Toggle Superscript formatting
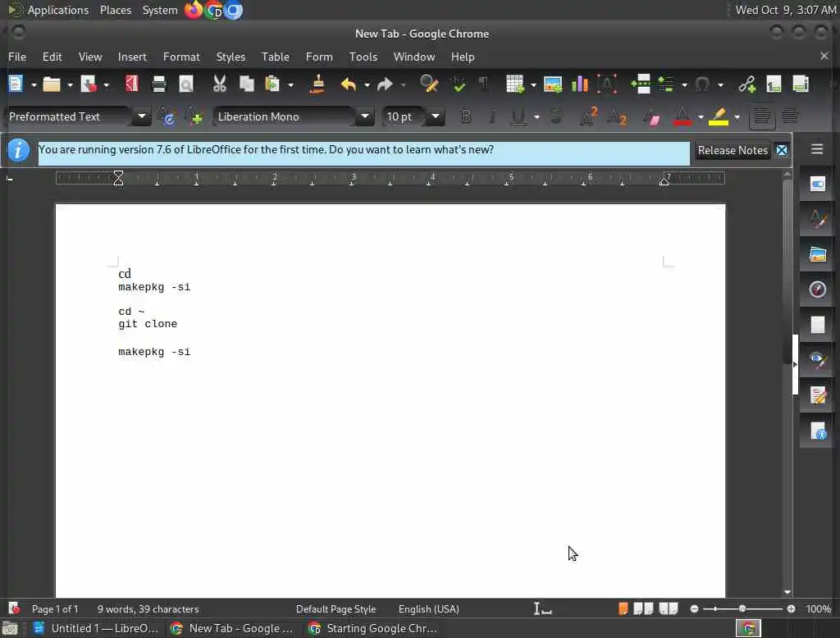 coord(588,116)
